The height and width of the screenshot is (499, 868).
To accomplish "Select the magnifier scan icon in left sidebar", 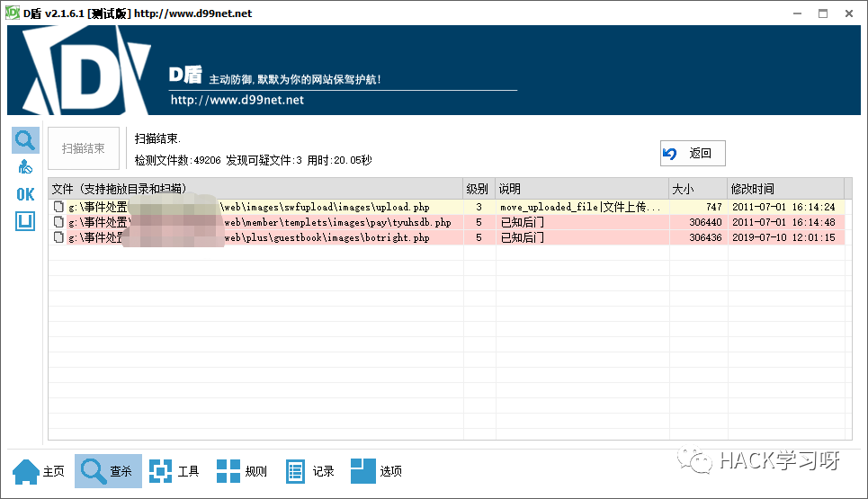I will [25, 140].
